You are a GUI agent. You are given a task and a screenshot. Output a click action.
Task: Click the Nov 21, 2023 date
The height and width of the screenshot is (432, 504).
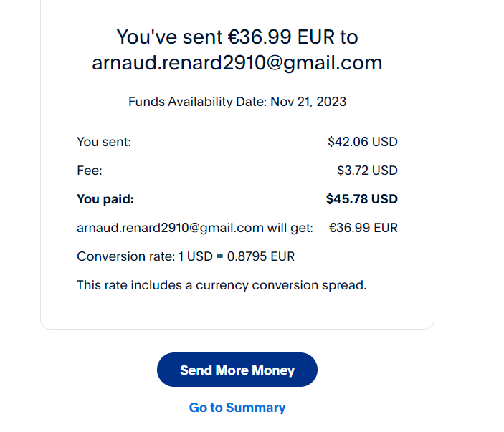pyautogui.click(x=308, y=102)
